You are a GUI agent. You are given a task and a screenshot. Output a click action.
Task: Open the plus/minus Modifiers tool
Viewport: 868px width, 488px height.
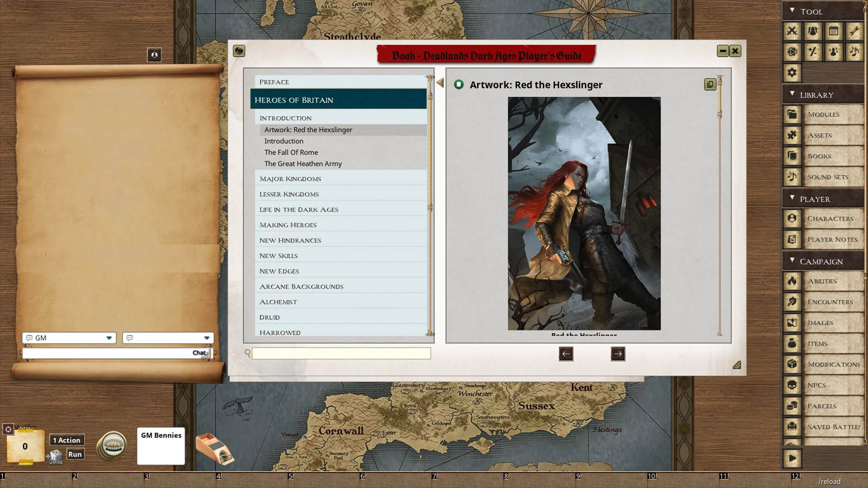tap(813, 52)
